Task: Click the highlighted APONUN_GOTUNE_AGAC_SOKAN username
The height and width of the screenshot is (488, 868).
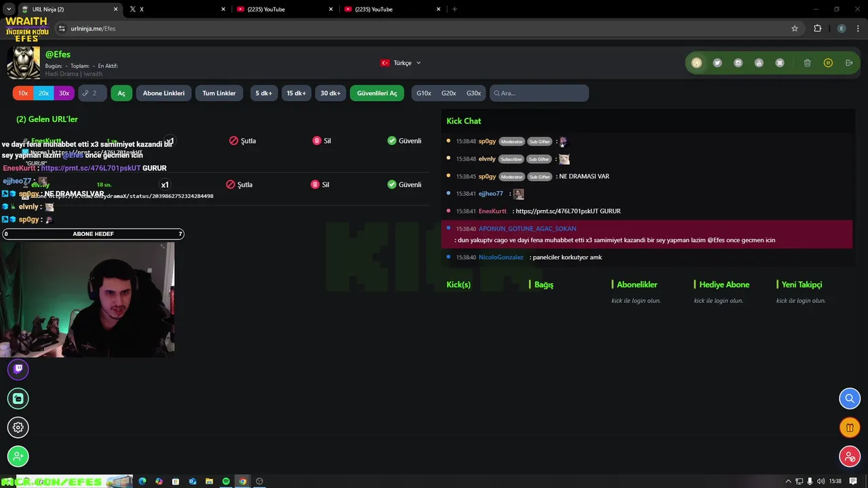Action: coord(527,229)
